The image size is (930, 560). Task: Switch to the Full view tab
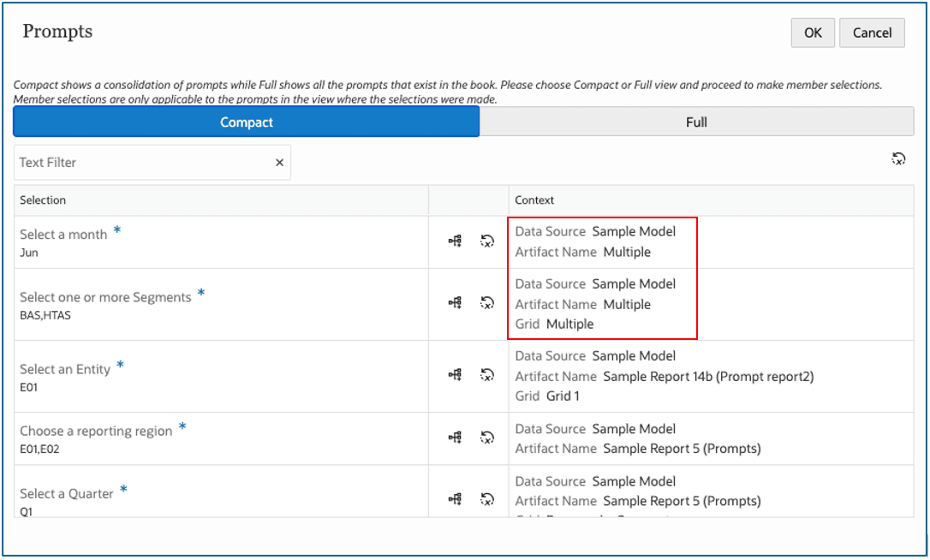696,122
